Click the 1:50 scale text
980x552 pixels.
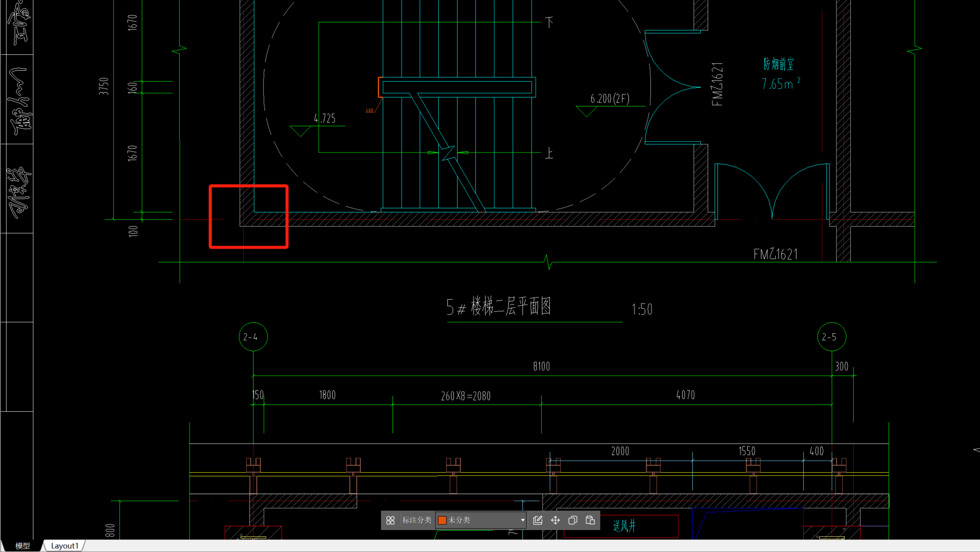click(642, 310)
